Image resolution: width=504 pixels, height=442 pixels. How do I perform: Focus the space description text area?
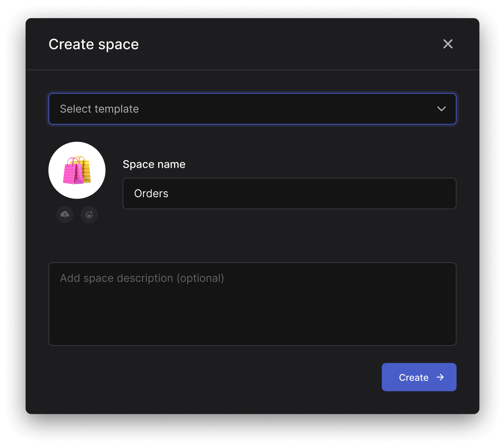[x=252, y=304]
